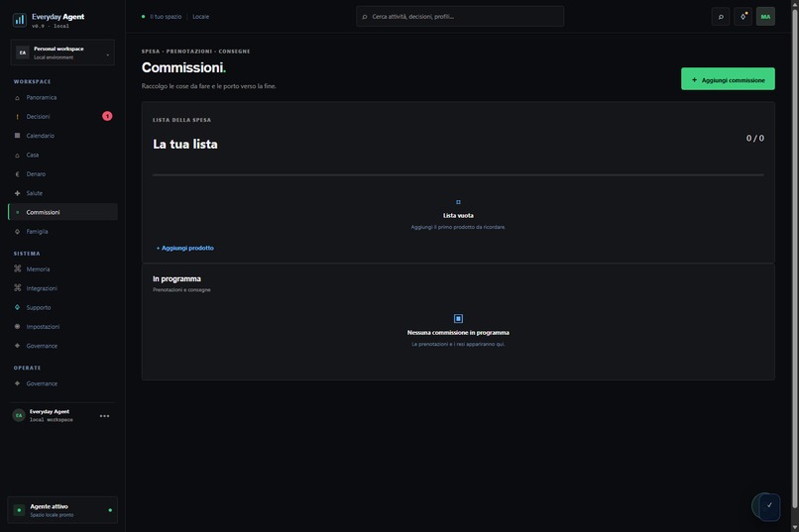The height and width of the screenshot is (532, 799).
Task: Go to Decisioni section
Action: click(x=62, y=117)
